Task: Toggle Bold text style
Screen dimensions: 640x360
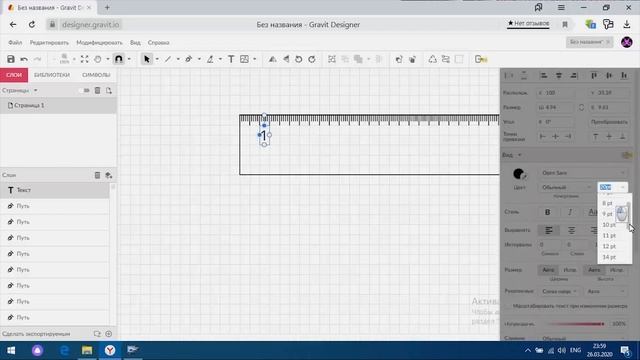Action: pyautogui.click(x=547, y=212)
